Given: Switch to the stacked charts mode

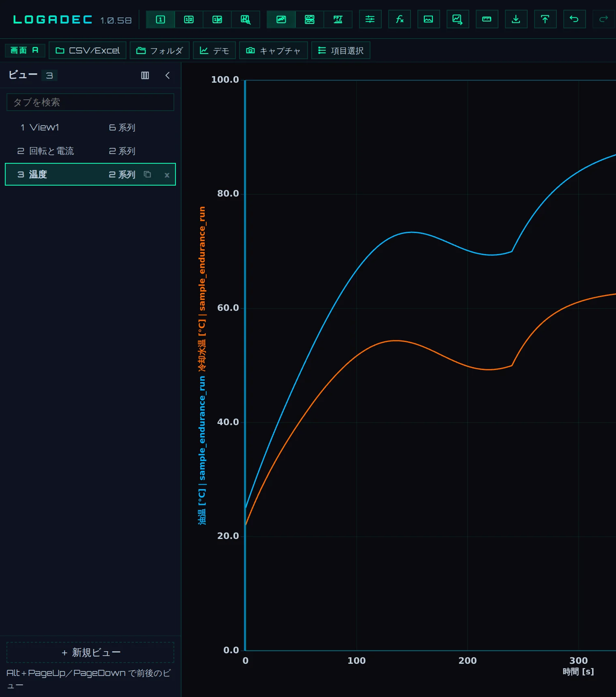Looking at the screenshot, I should pos(310,19).
